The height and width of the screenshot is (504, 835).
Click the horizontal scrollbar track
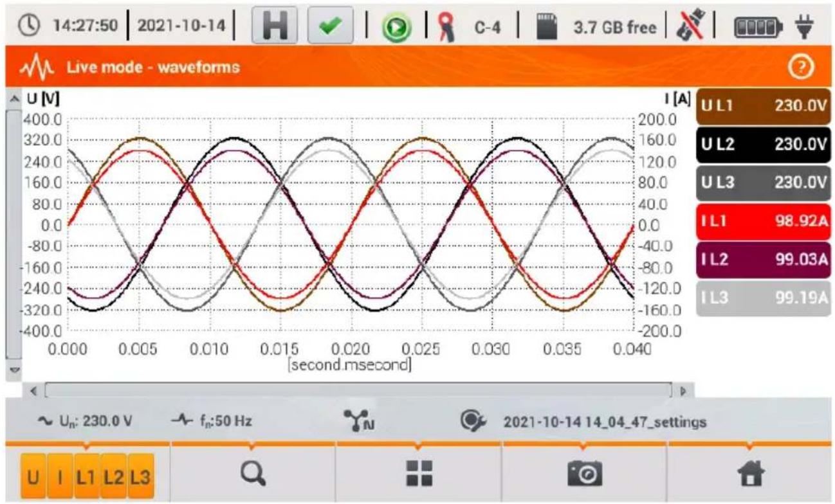click(x=358, y=390)
